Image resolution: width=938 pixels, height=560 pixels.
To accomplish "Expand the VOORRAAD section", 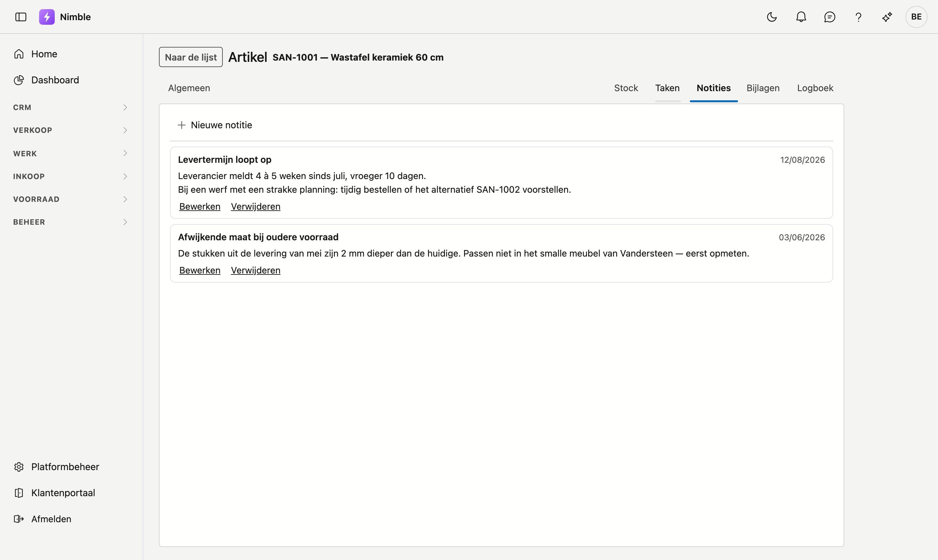I will (71, 199).
